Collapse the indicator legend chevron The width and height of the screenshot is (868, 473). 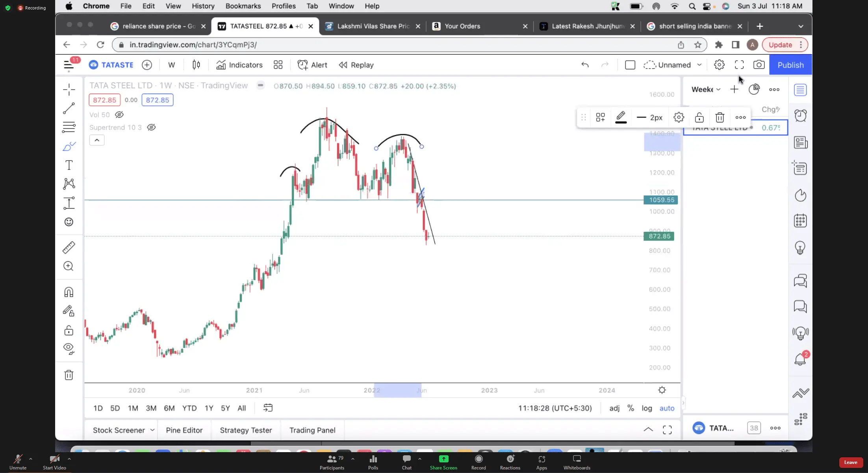click(97, 140)
